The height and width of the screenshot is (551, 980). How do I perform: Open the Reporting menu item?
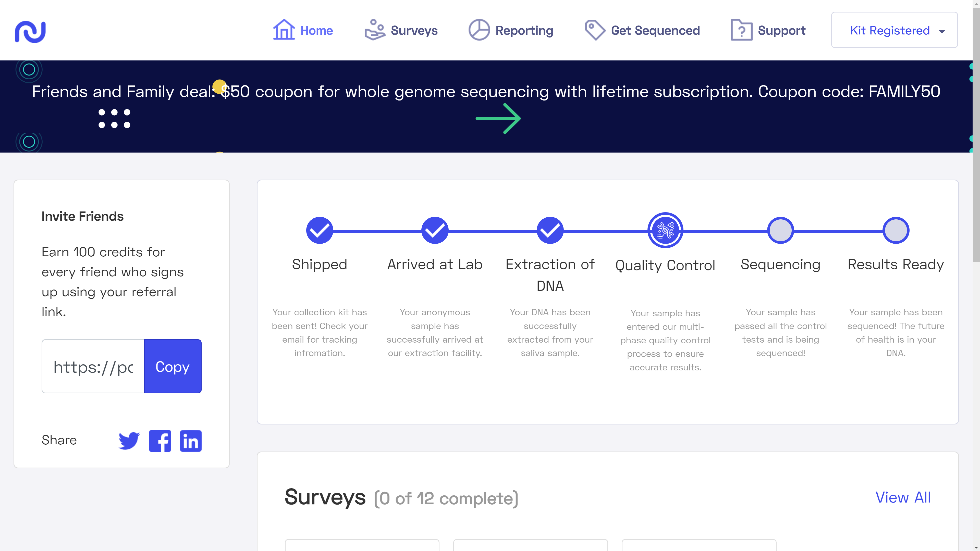(524, 30)
